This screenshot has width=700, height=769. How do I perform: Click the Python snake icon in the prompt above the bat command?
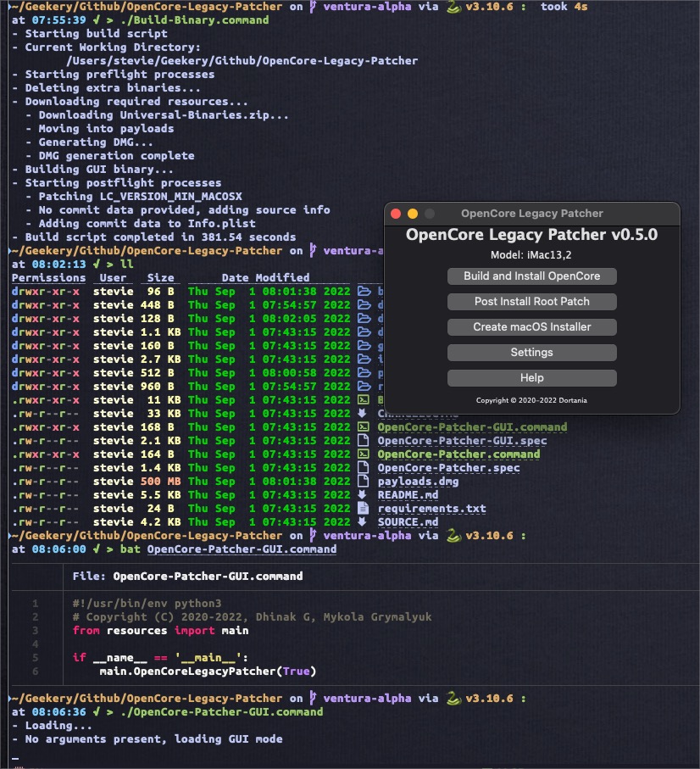(453, 536)
